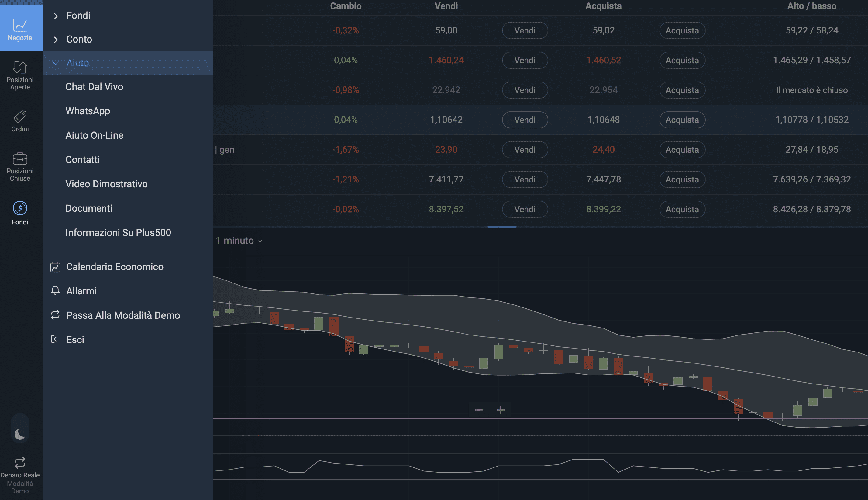The image size is (868, 500).
Task: Go to Ordini tag icon
Action: (x=20, y=117)
